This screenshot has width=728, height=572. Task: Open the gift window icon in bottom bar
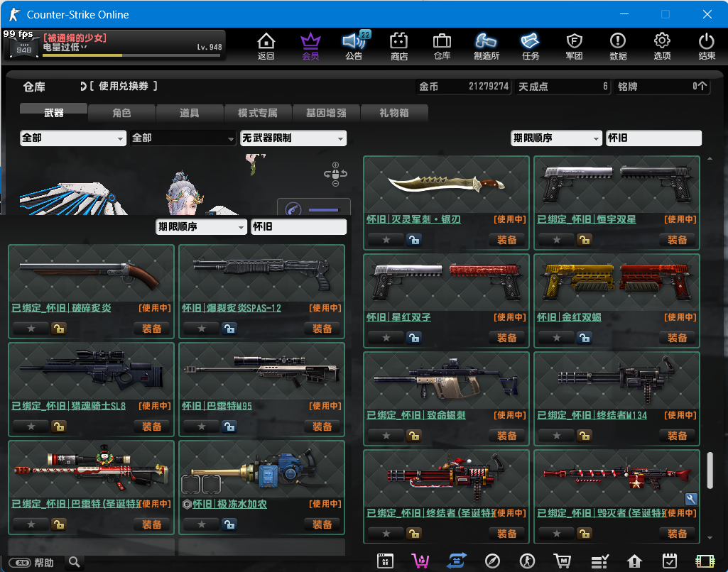pos(385,561)
